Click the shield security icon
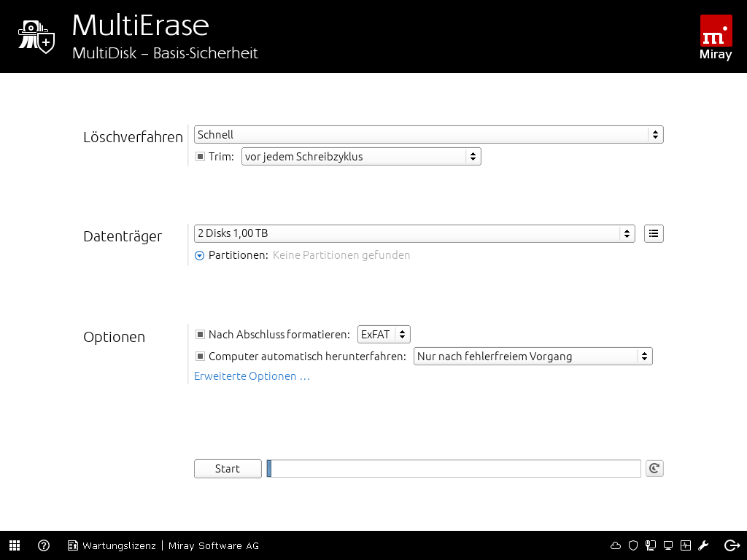The height and width of the screenshot is (560, 747). 633,545
